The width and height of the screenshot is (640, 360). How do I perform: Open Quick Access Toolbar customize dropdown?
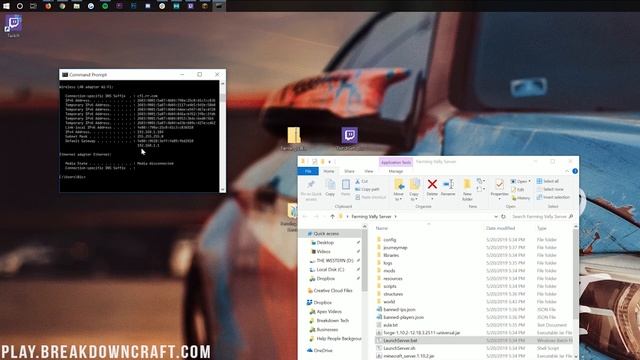coord(329,162)
